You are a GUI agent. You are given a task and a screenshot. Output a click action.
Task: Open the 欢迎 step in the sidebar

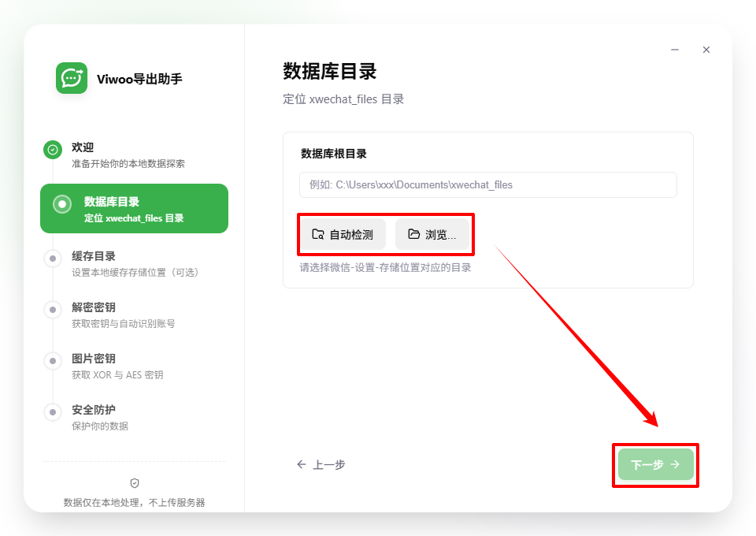83,147
